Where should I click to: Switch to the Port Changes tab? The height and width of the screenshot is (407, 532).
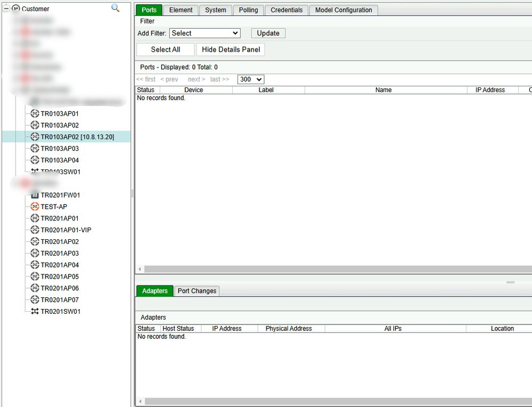pos(197,291)
